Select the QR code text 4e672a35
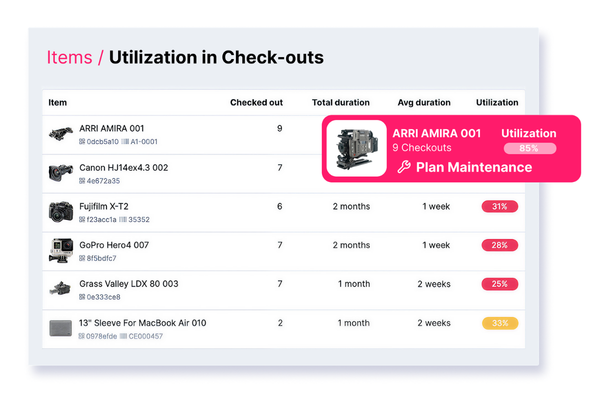This screenshot has height=400, width=600. tap(103, 181)
